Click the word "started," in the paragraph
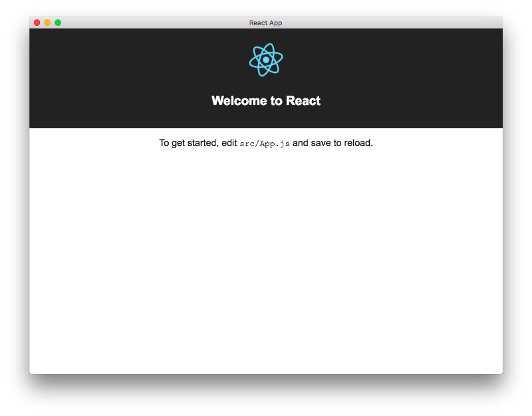This screenshot has height=416, width=532. 203,143
